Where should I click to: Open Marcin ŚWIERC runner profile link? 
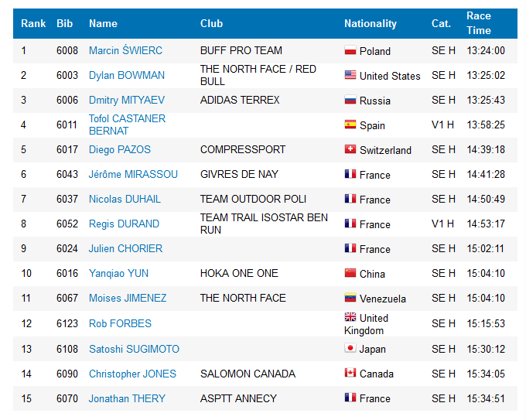click(125, 50)
